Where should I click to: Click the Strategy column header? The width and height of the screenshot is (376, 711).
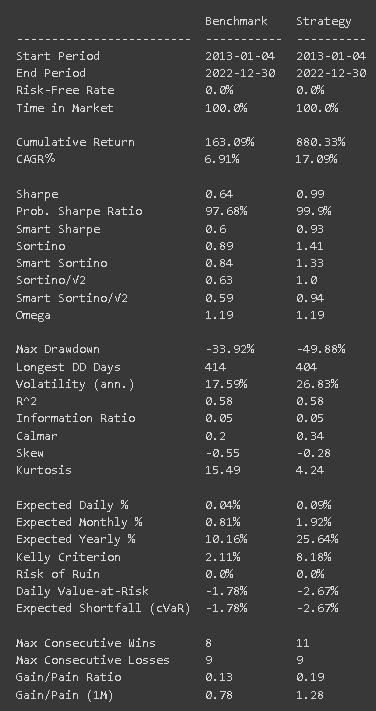(324, 21)
